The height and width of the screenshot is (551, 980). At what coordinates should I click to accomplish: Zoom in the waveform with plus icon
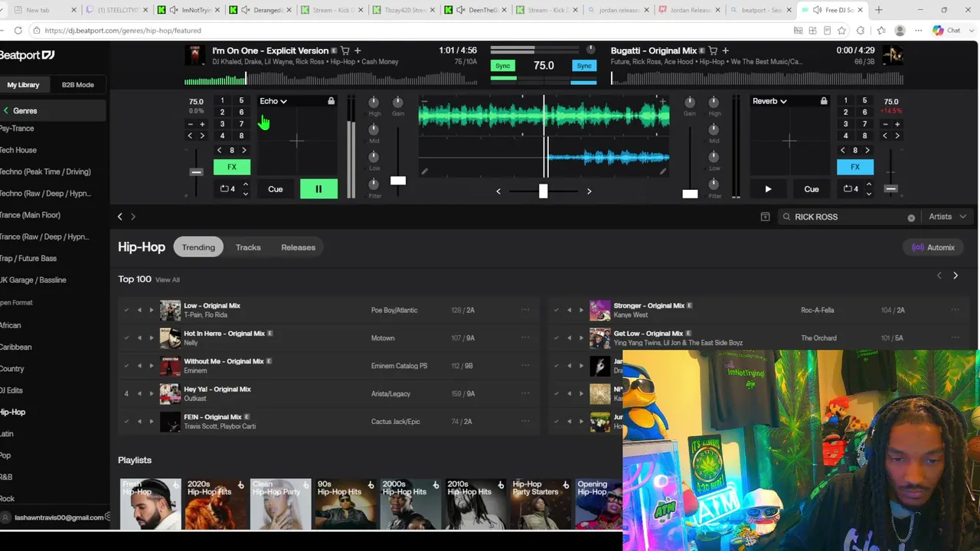[662, 99]
